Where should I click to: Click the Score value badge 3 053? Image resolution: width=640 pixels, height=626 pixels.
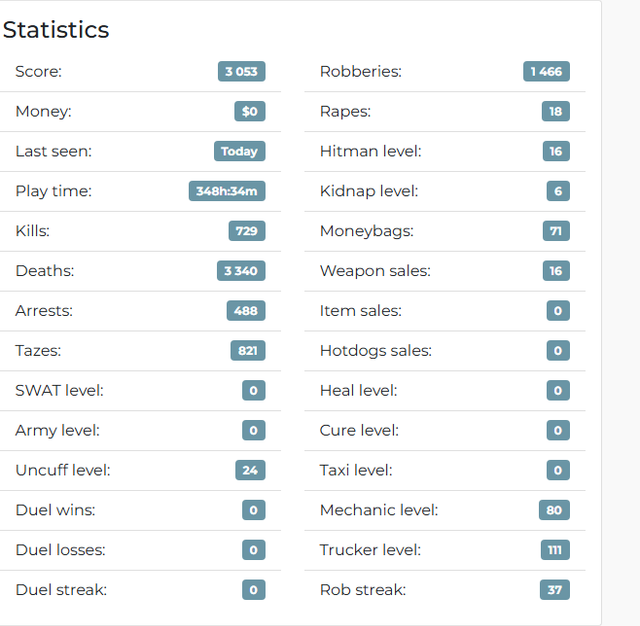241,71
